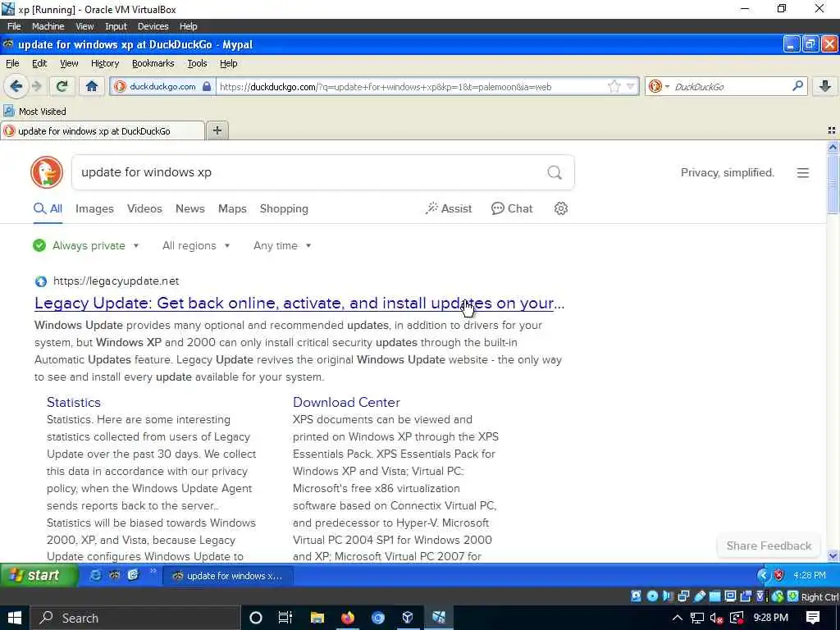
Task: Click the page scrollbar up arrow
Action: point(833,147)
